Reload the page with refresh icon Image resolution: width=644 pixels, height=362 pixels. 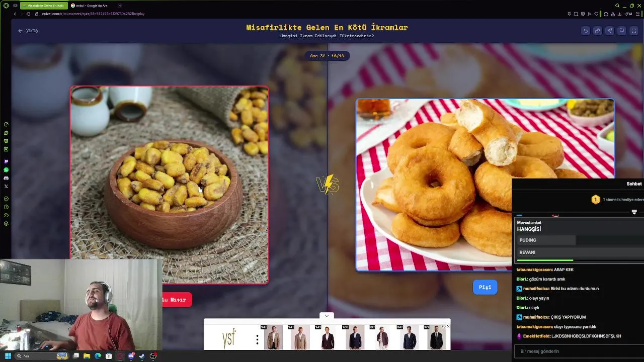click(28, 14)
